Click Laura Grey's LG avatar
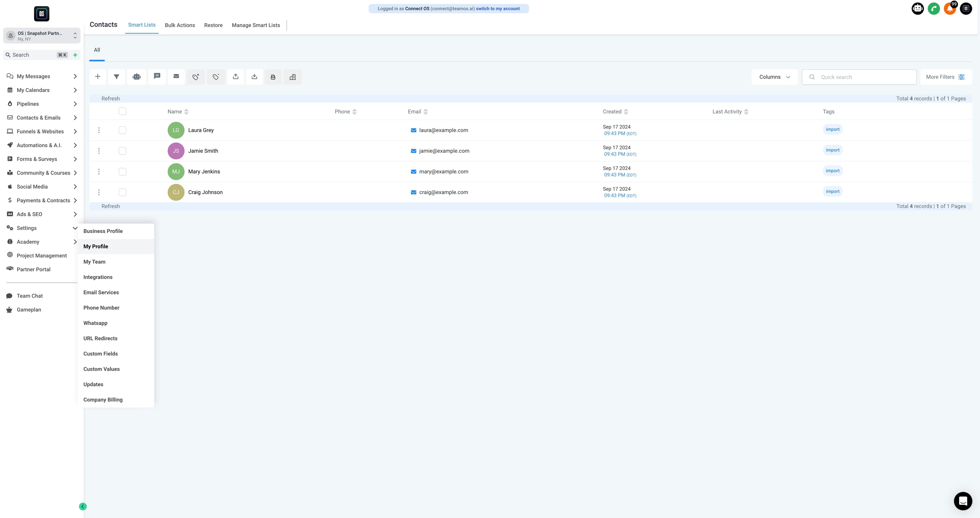 (176, 130)
